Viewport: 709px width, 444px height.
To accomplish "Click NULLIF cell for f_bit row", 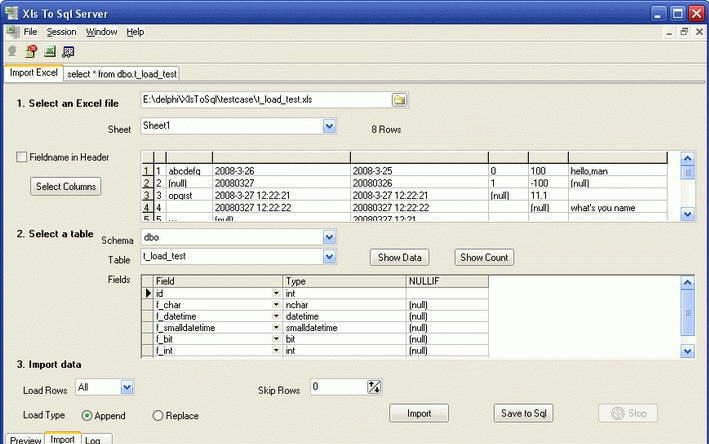I will [447, 339].
